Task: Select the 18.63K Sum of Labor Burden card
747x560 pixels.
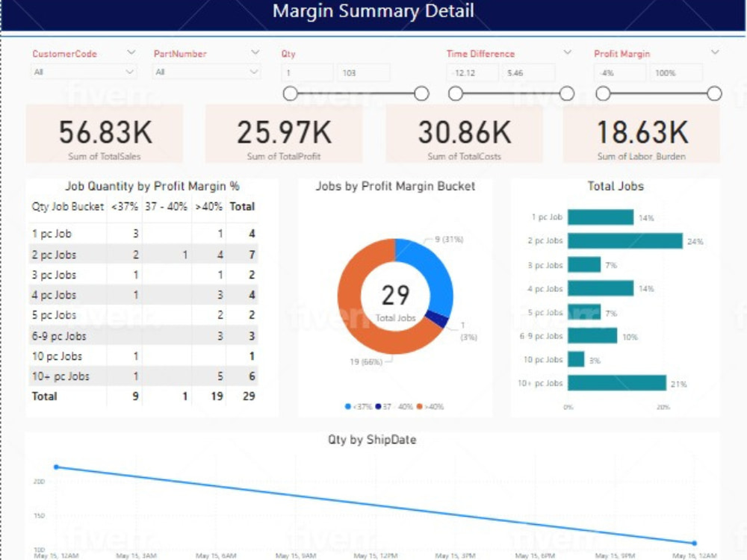Action: coord(642,134)
